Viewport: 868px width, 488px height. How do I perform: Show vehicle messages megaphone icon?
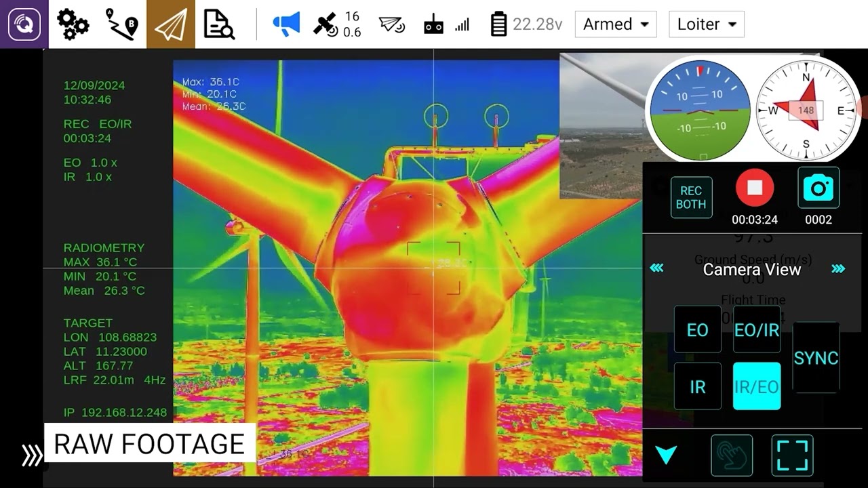[x=286, y=24]
